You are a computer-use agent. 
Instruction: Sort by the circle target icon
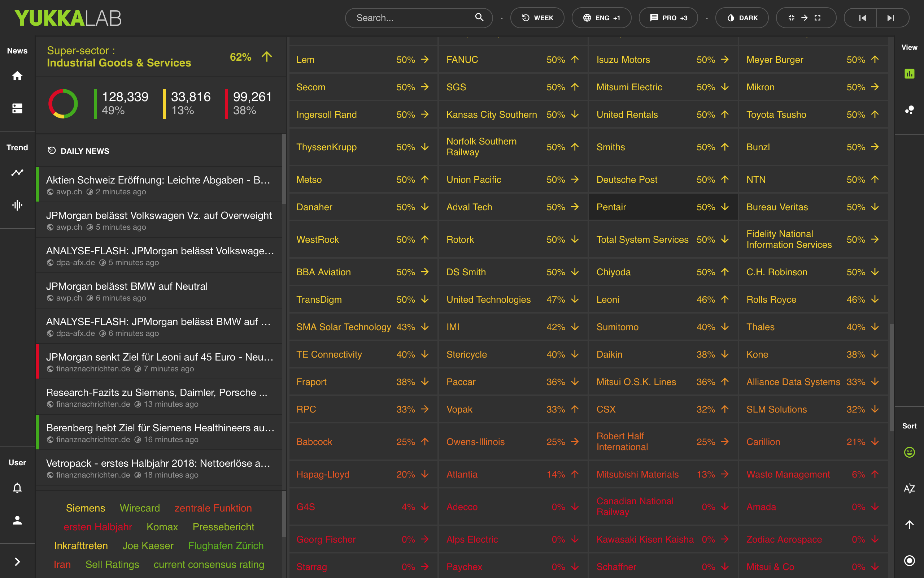click(910, 560)
